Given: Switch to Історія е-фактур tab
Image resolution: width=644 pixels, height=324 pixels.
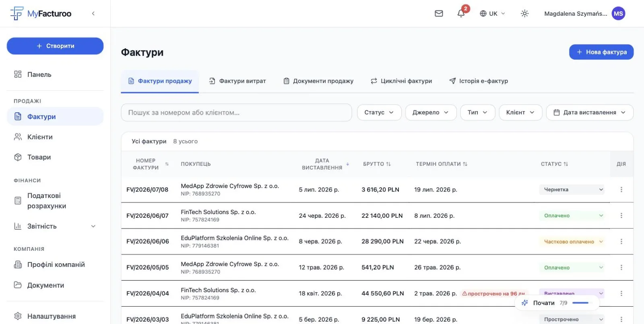Looking at the screenshot, I should click(479, 81).
